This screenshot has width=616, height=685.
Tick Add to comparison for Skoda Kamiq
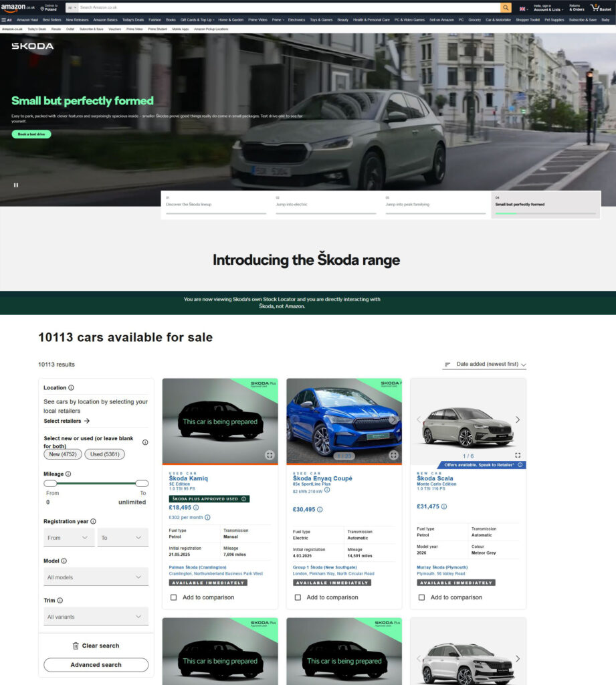pyautogui.click(x=173, y=597)
